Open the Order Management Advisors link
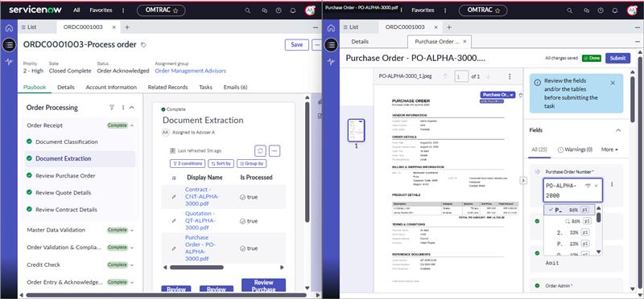This screenshot has height=299, width=644. coord(190,71)
